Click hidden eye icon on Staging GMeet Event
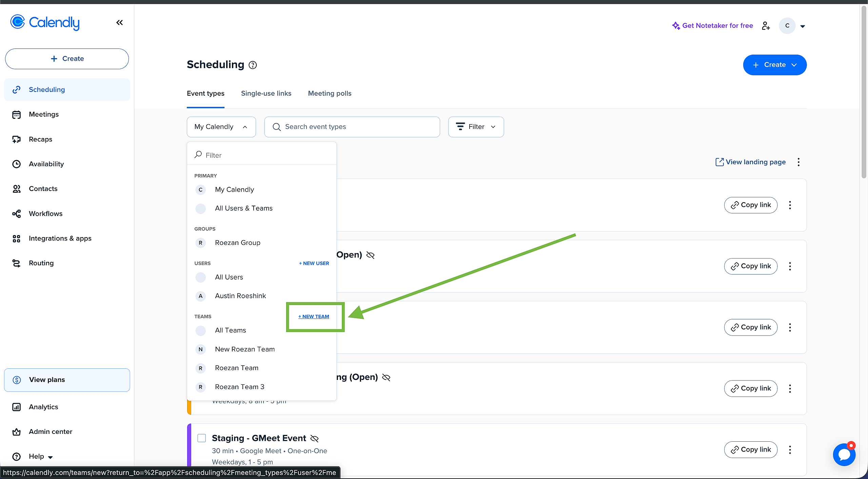This screenshot has width=868, height=479. (x=314, y=439)
